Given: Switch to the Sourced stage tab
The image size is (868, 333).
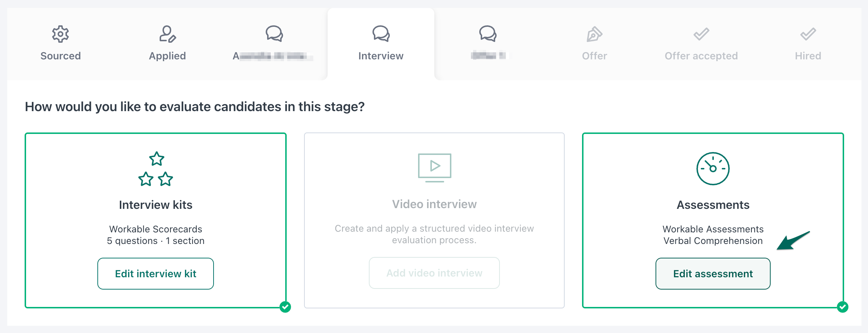Looking at the screenshot, I should click(x=60, y=44).
